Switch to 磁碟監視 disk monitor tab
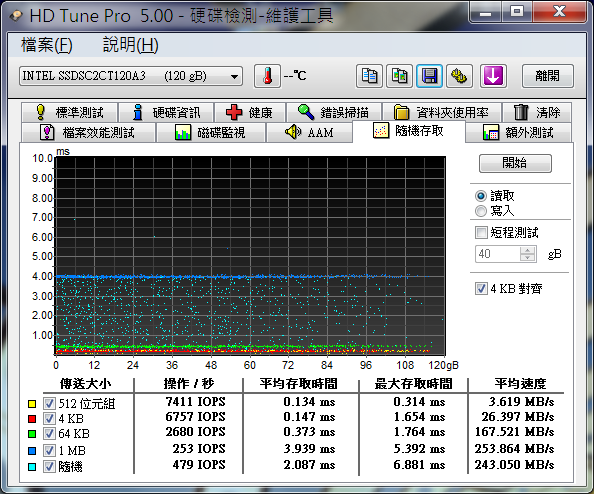Image resolution: width=594 pixels, height=494 pixels. [211, 132]
